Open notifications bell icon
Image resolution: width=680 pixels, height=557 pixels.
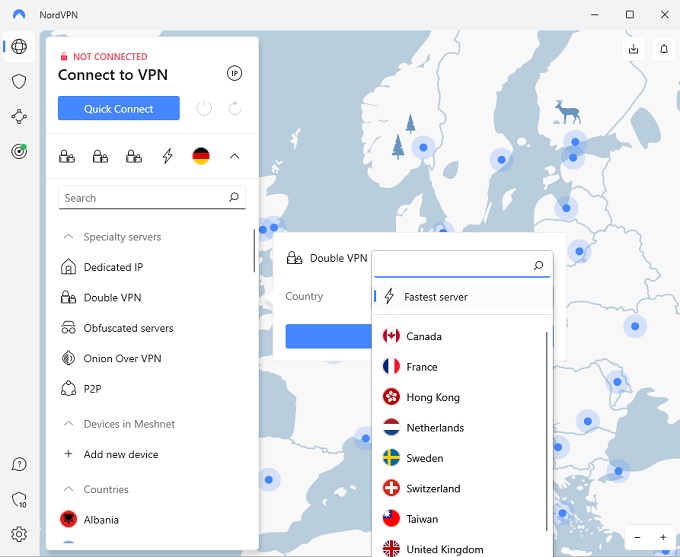pyautogui.click(x=664, y=49)
